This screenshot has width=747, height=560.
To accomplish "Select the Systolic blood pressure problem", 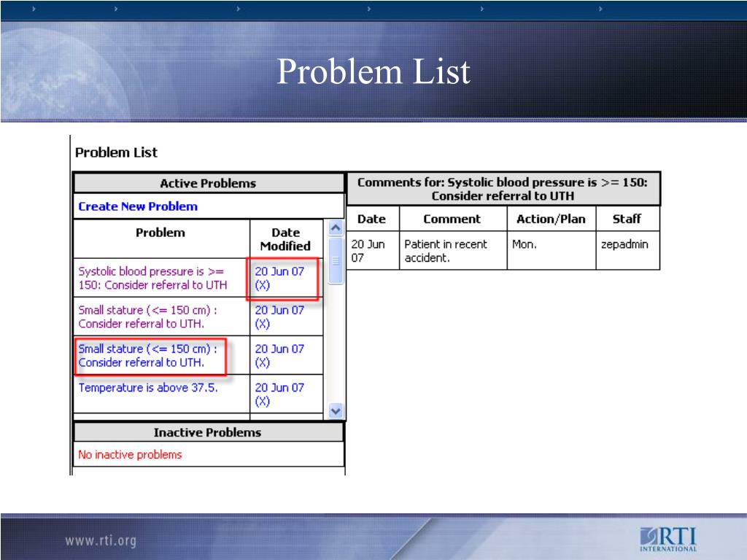I will (x=152, y=278).
